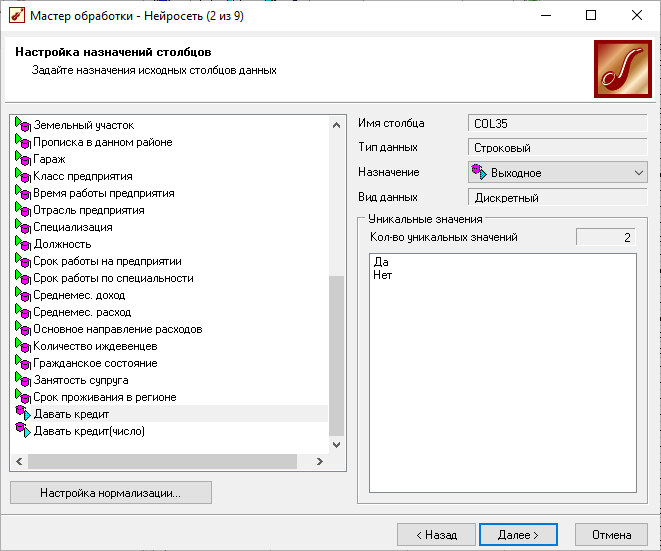Select the Да value in unique values
661x551 pixels.
(381, 262)
